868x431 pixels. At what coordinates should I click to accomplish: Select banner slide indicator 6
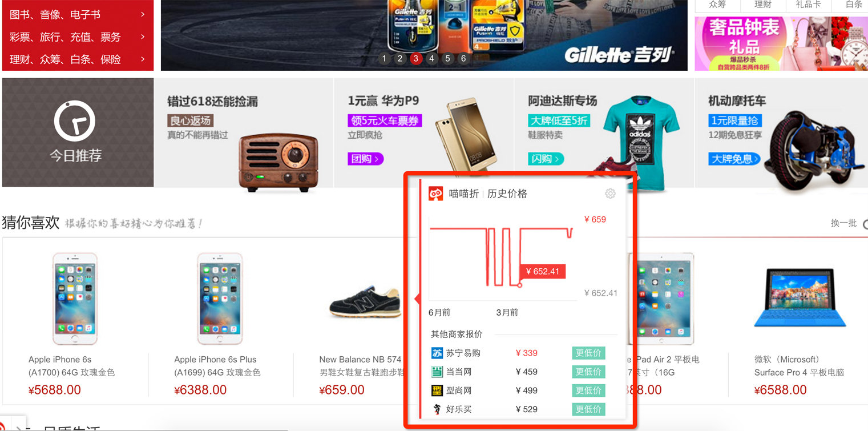pos(463,58)
